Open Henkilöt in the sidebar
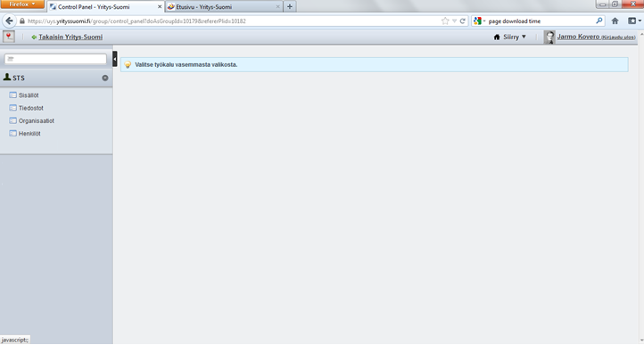 (x=29, y=134)
